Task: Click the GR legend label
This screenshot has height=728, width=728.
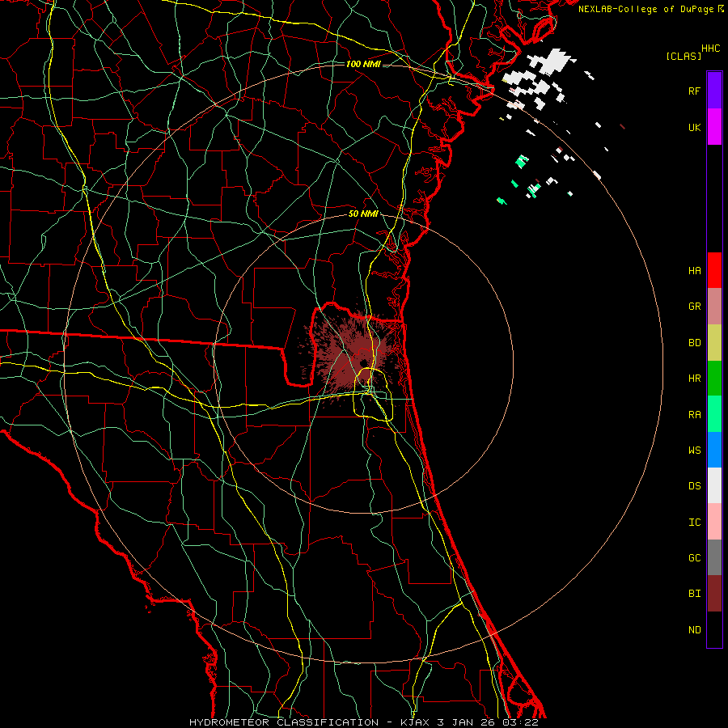Action: tap(694, 307)
